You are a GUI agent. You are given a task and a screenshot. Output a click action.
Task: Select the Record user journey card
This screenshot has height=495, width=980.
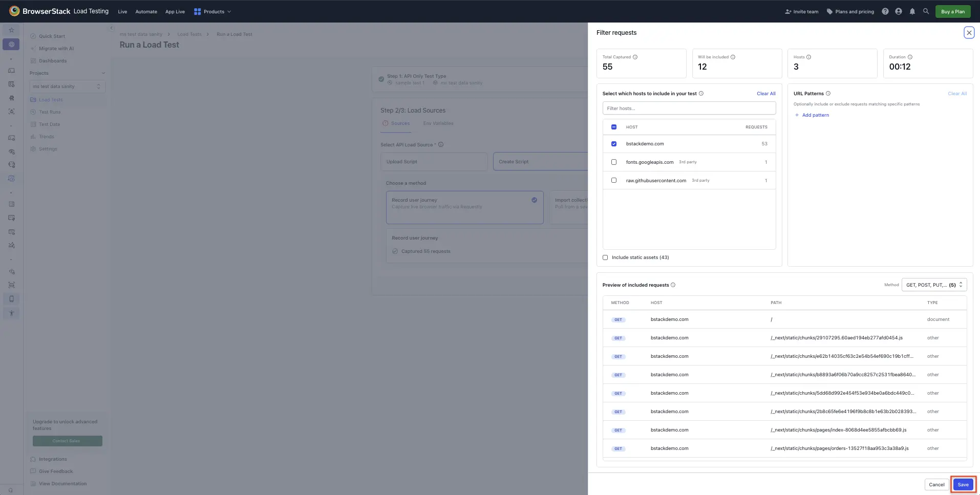[464, 207]
